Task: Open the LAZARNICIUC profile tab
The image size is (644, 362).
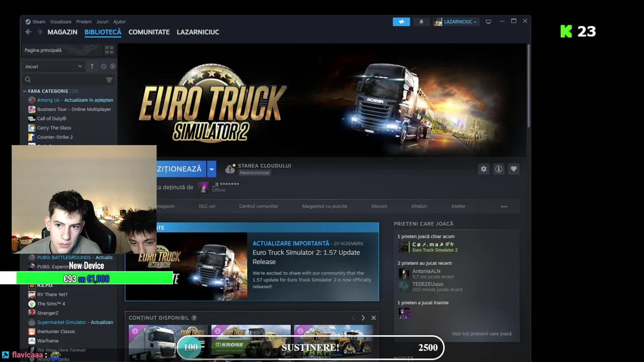Action: (198, 32)
